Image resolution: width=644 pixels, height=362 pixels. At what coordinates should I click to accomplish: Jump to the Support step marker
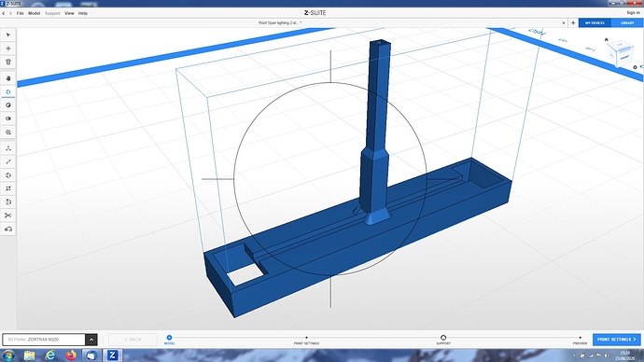[443, 338]
